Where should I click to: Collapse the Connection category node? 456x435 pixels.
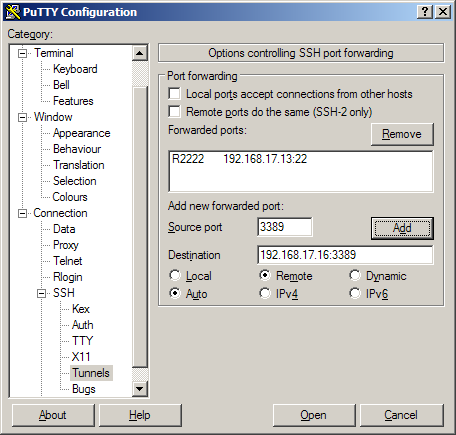22,213
